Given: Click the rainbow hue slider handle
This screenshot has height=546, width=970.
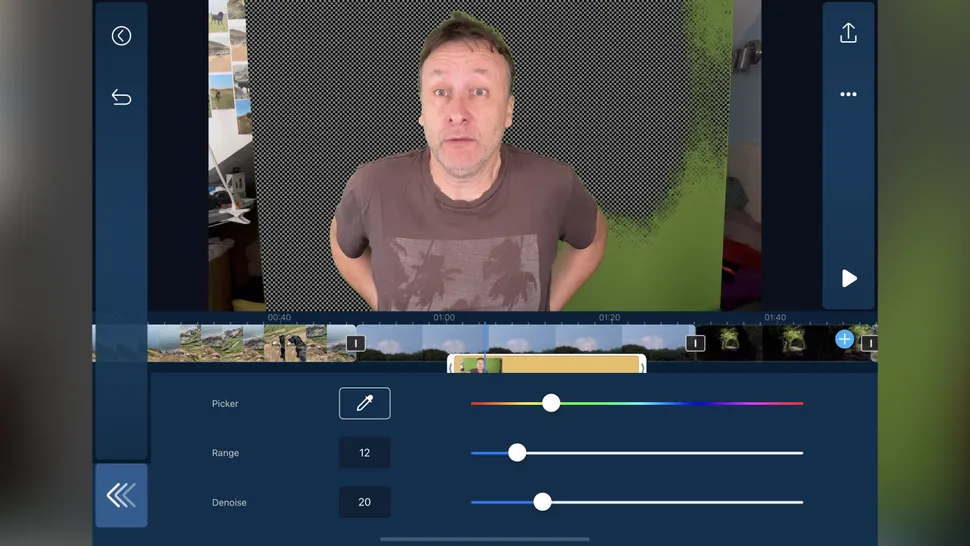Looking at the screenshot, I should coord(551,403).
